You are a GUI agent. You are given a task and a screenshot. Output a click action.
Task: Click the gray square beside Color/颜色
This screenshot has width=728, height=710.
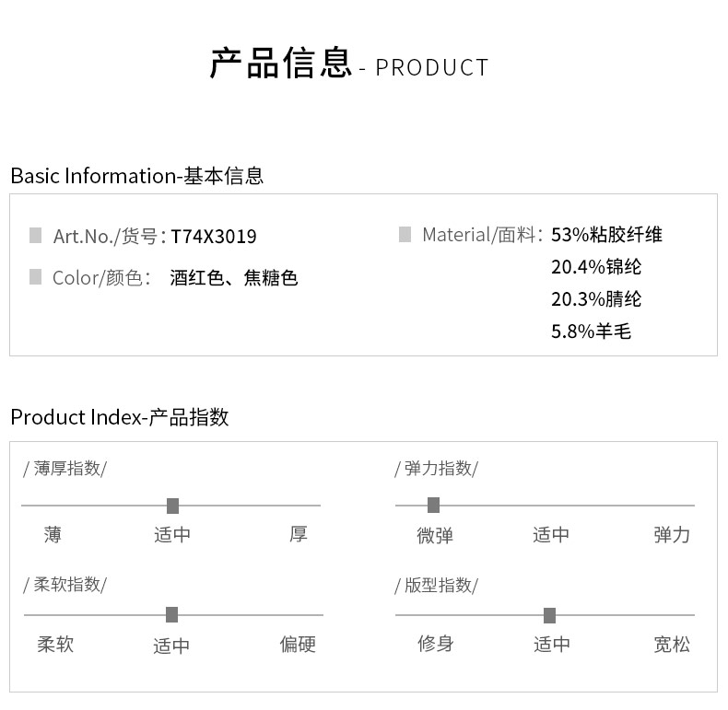click(x=36, y=277)
